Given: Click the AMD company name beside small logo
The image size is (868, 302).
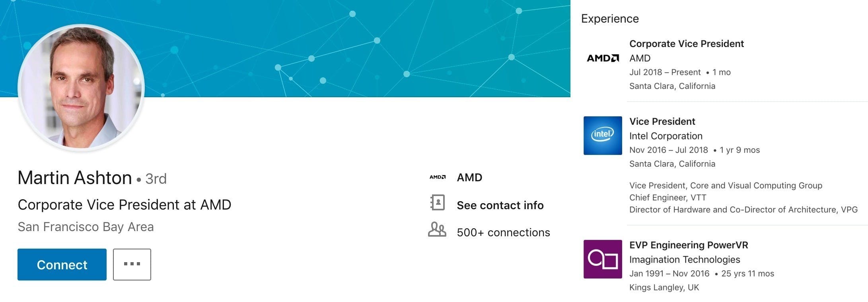Looking at the screenshot, I should click(469, 177).
